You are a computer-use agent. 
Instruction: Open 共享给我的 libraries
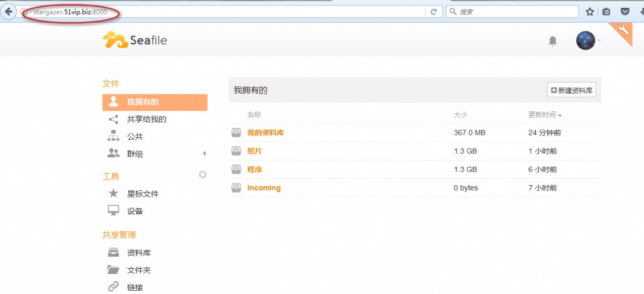(x=146, y=119)
